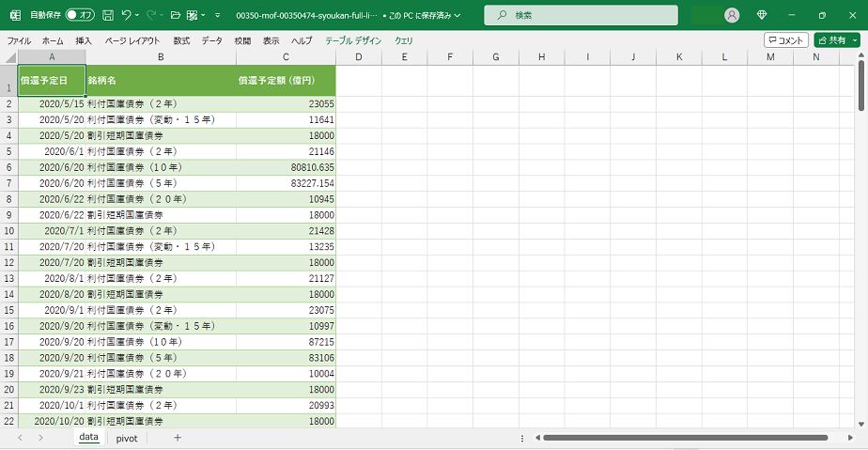Toggle the 自動保存 AutoSave switch
Image resolution: width=868 pixels, height=450 pixels.
click(79, 15)
